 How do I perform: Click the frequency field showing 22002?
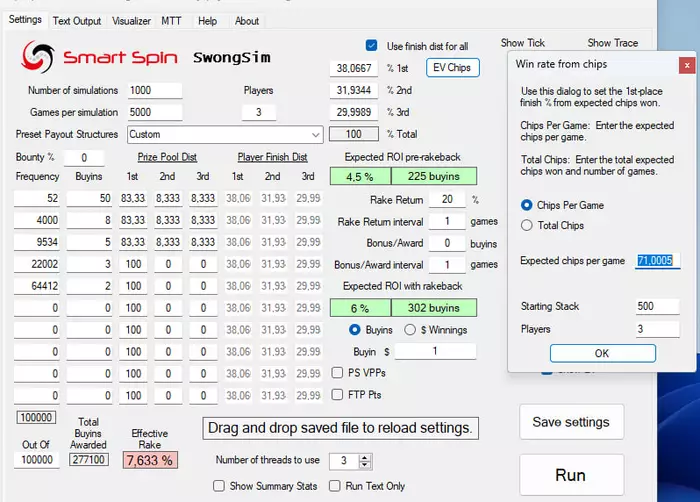(x=37, y=264)
